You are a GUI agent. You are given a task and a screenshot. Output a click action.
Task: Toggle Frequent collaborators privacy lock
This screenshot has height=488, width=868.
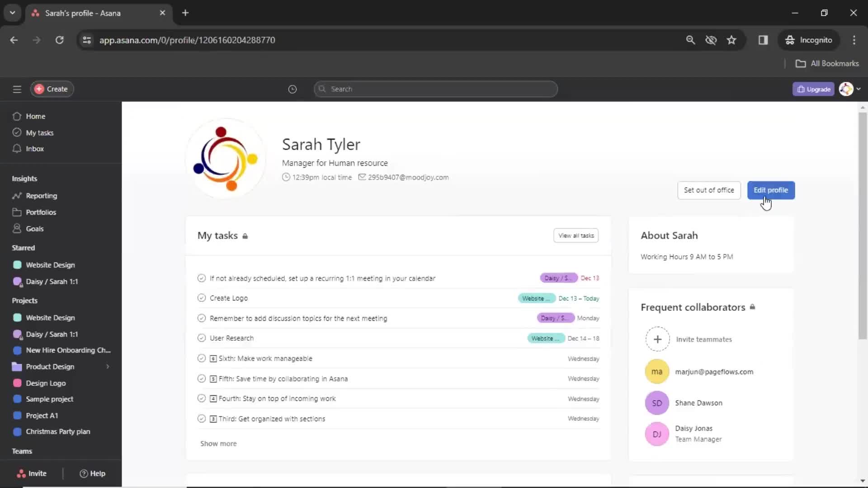point(752,307)
